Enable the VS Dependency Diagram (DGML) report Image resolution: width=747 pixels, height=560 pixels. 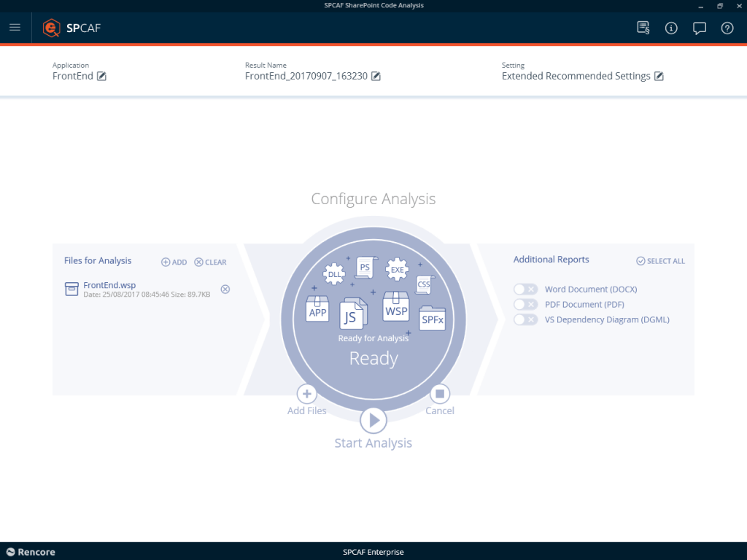point(525,319)
